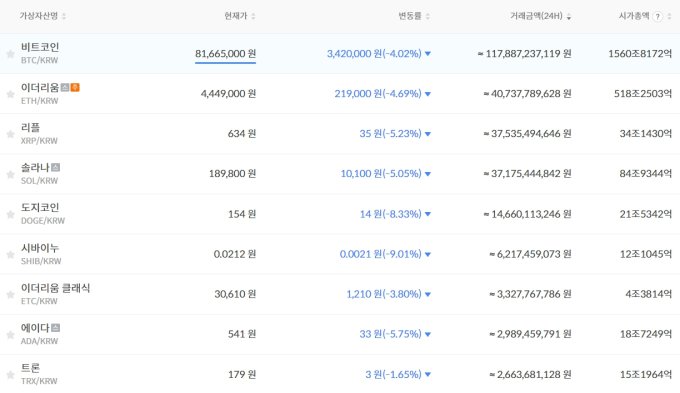Toggle the star for 솔라나 SOL/KRW

(x=10, y=174)
